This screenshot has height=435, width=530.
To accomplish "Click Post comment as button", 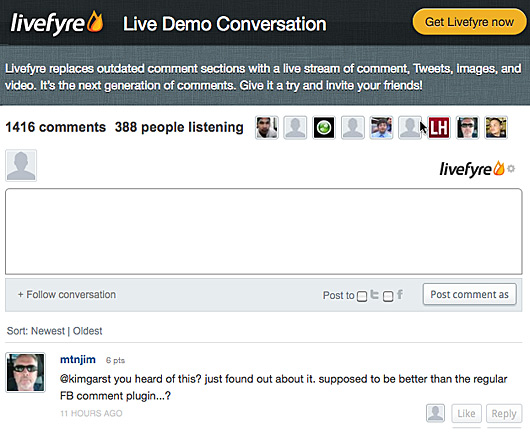I will (469, 294).
